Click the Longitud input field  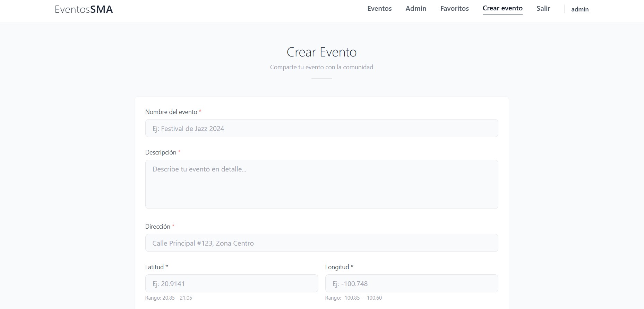tap(412, 283)
